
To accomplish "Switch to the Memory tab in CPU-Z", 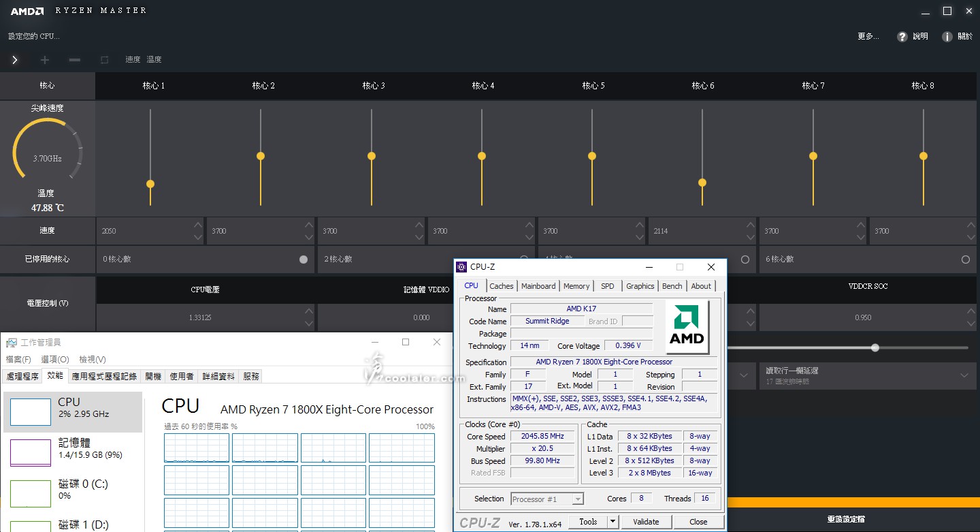I will (x=576, y=286).
